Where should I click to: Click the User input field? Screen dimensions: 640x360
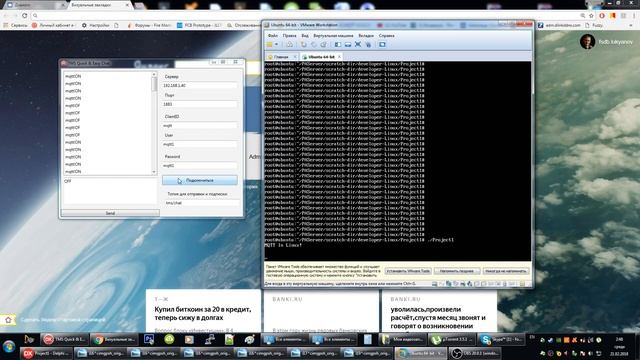[200, 144]
